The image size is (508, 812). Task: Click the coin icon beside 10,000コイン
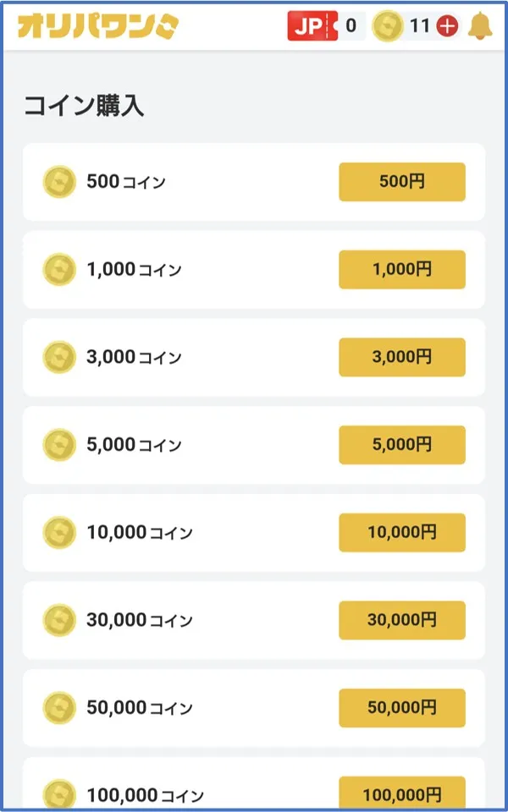point(59,533)
